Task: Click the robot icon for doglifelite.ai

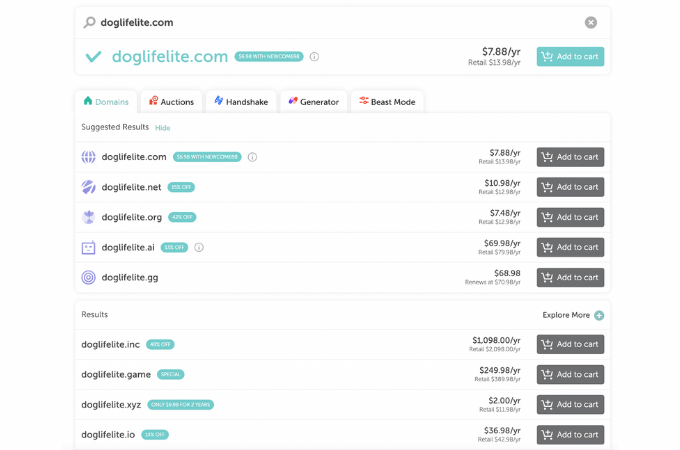Action: point(88,248)
